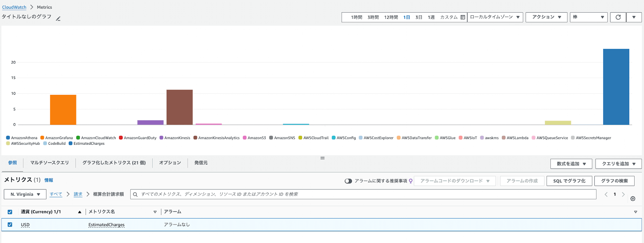Open the table settings gear icon
644x243 pixels.
[633, 199]
